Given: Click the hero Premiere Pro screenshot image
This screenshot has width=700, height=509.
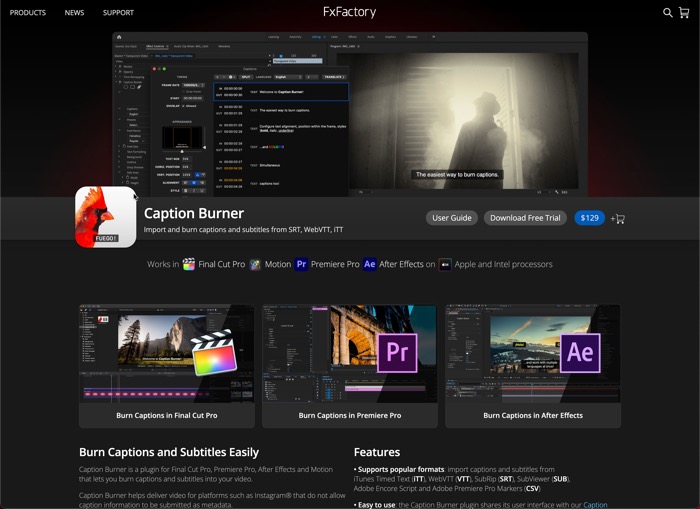Looking at the screenshot, I should click(x=350, y=114).
